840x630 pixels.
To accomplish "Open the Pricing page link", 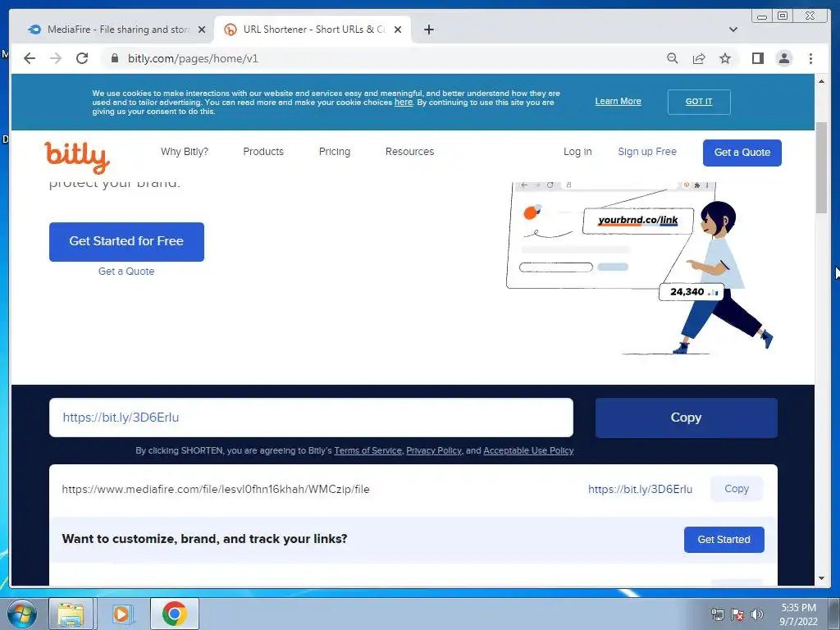I will tap(335, 152).
